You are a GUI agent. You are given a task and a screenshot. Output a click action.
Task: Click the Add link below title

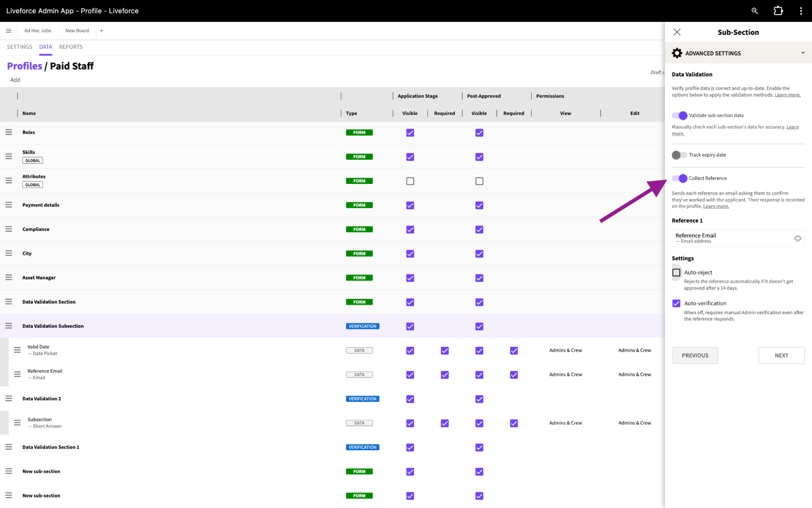coord(15,80)
